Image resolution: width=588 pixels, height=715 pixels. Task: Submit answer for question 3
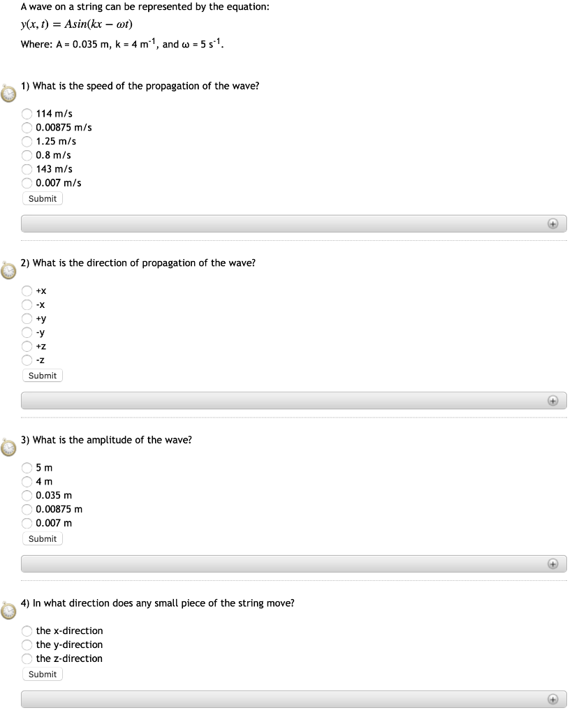point(42,538)
